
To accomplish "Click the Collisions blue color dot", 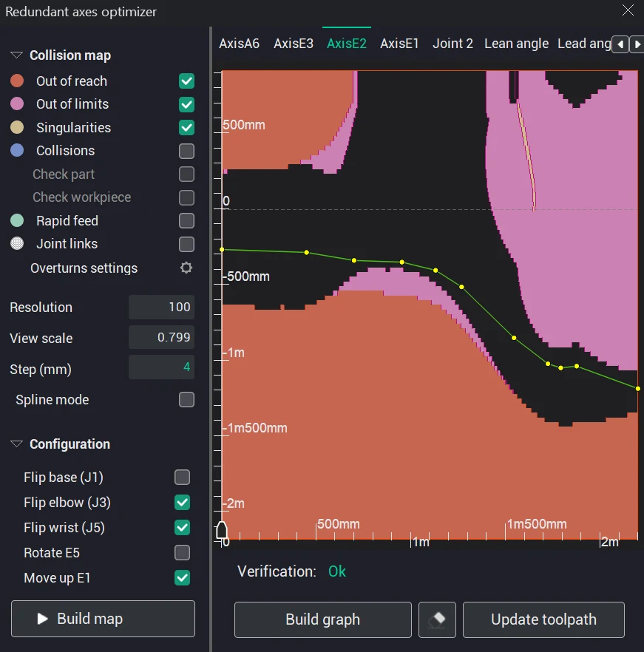I will (17, 150).
